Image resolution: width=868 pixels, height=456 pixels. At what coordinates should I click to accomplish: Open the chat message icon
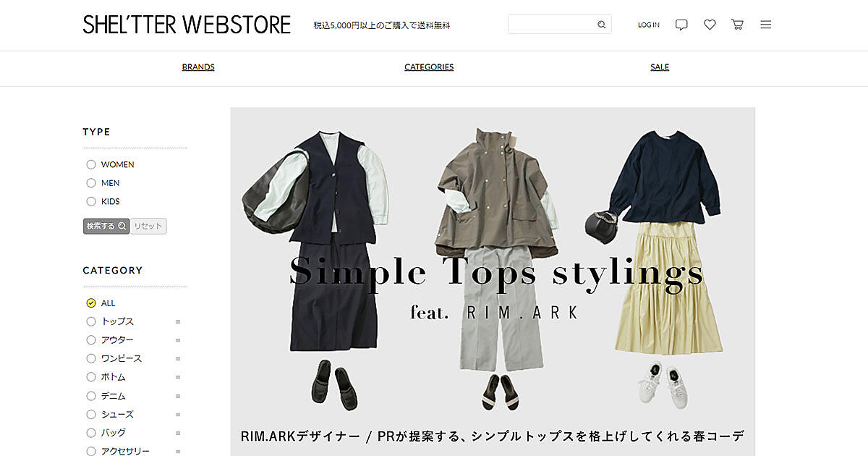pyautogui.click(x=681, y=25)
